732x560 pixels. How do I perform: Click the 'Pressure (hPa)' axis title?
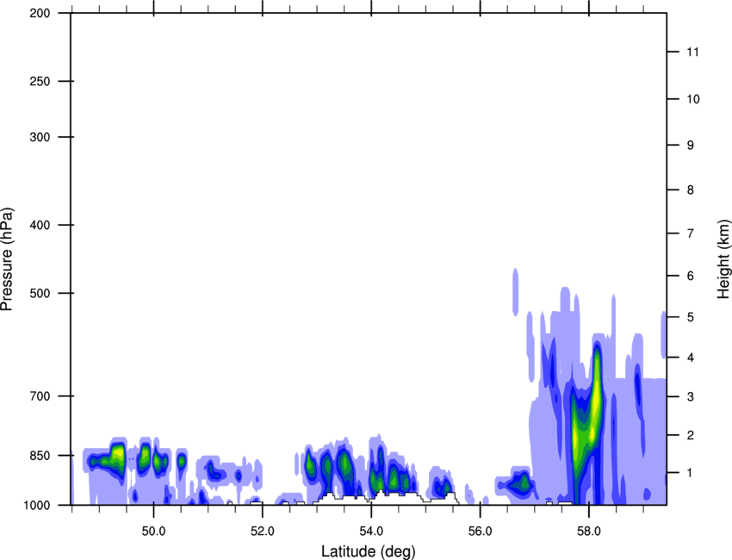(7, 259)
